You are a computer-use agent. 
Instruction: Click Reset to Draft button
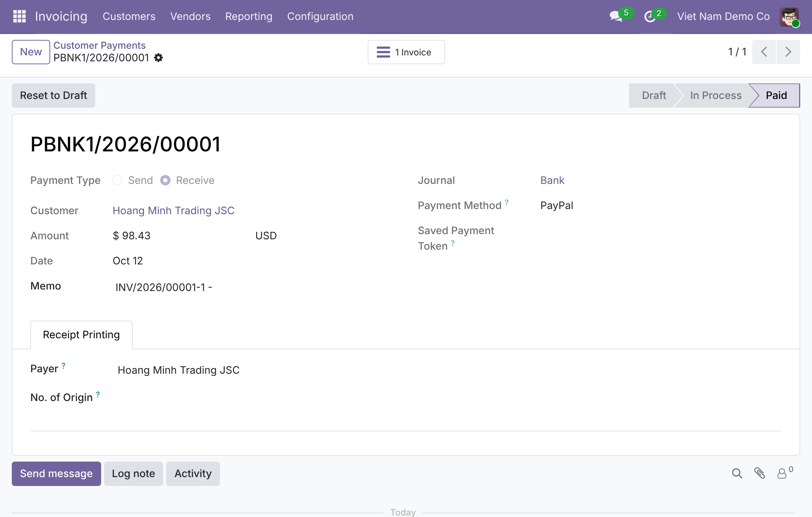[x=54, y=96]
